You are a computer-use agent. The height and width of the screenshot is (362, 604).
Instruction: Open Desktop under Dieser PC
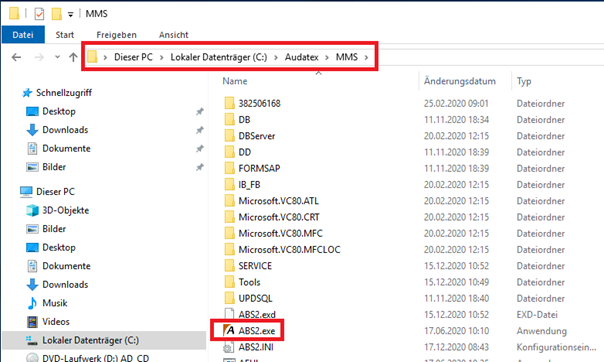coord(59,247)
